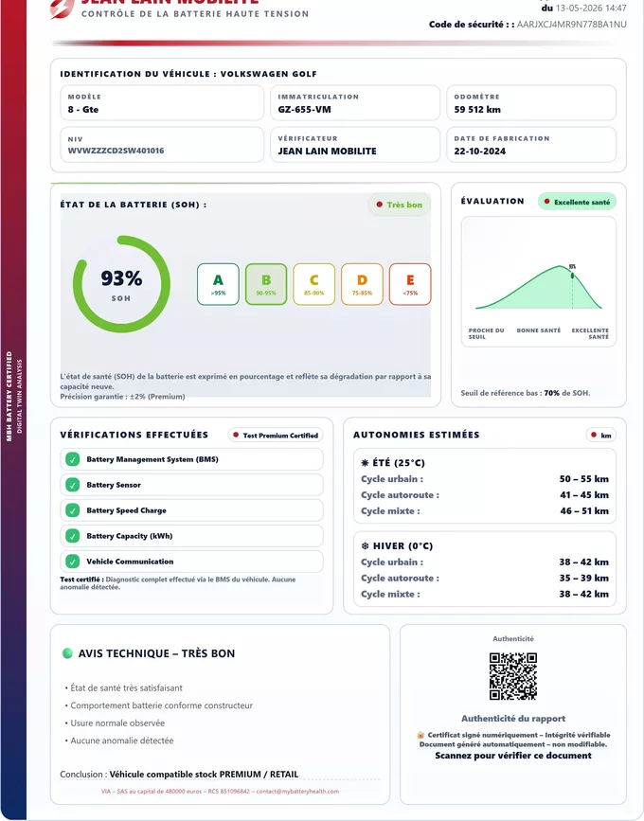Click summer Cycle urbain value 50 – 55 km
Image resolution: width=644 pixels, height=821 pixels.
pyautogui.click(x=583, y=479)
